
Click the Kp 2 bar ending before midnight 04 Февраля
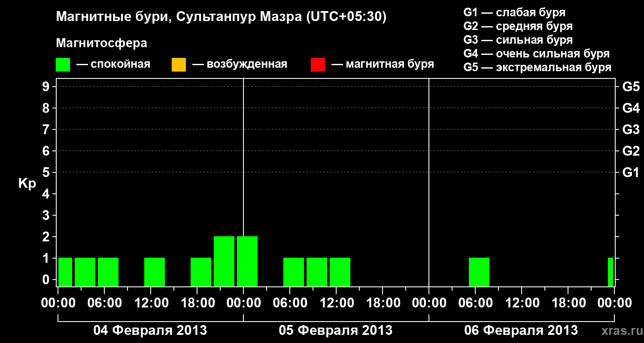[x=224, y=261]
